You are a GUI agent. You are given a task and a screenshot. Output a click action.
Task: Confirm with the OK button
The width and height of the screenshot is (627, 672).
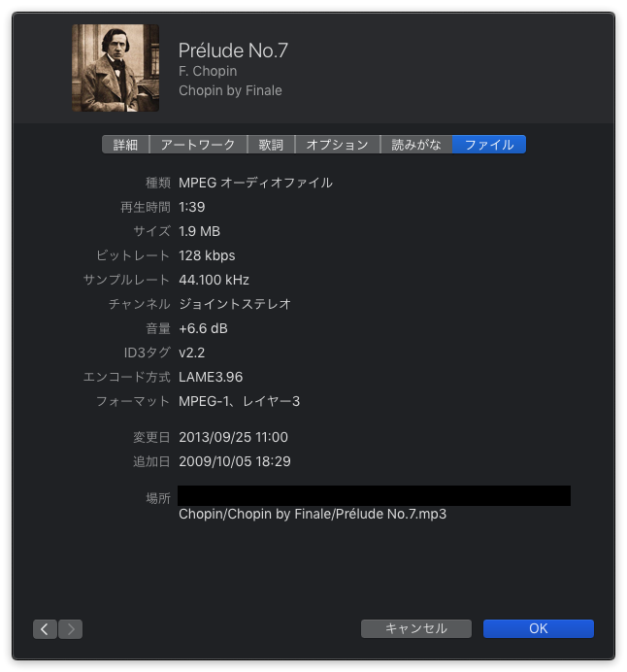point(539,628)
